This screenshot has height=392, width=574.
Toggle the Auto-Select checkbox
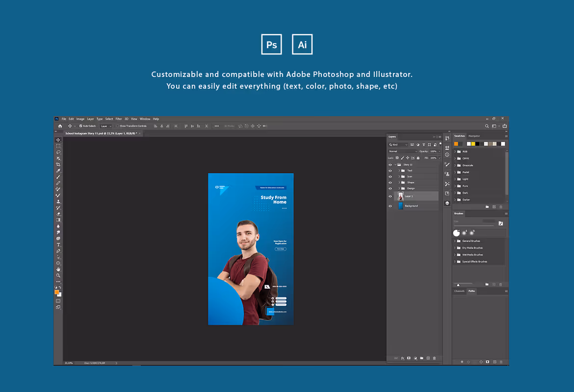[80, 126]
